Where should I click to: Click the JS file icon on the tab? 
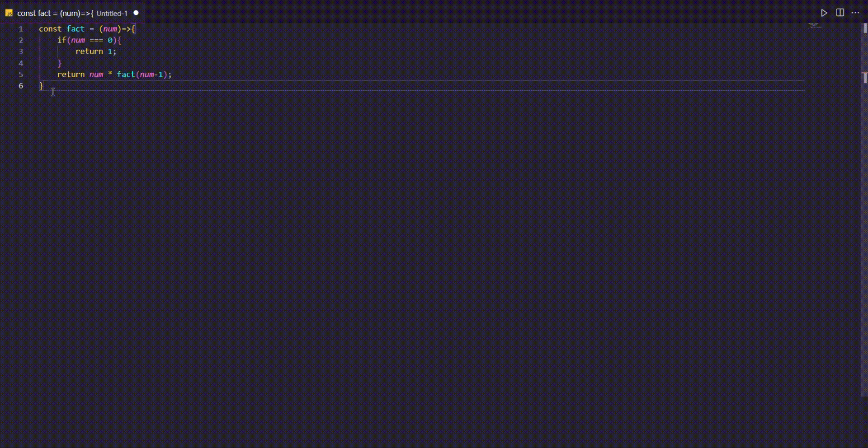pos(9,13)
